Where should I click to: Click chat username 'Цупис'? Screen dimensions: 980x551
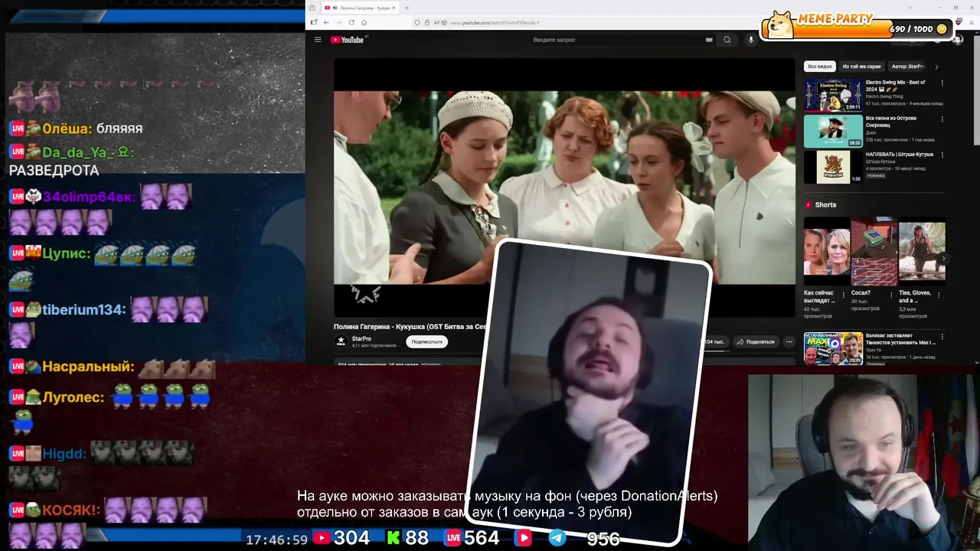coord(66,253)
